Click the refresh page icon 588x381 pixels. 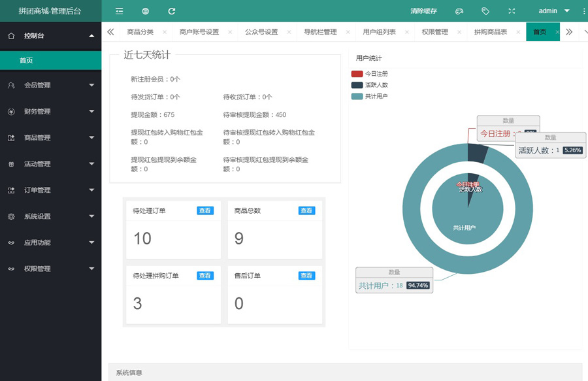click(172, 11)
